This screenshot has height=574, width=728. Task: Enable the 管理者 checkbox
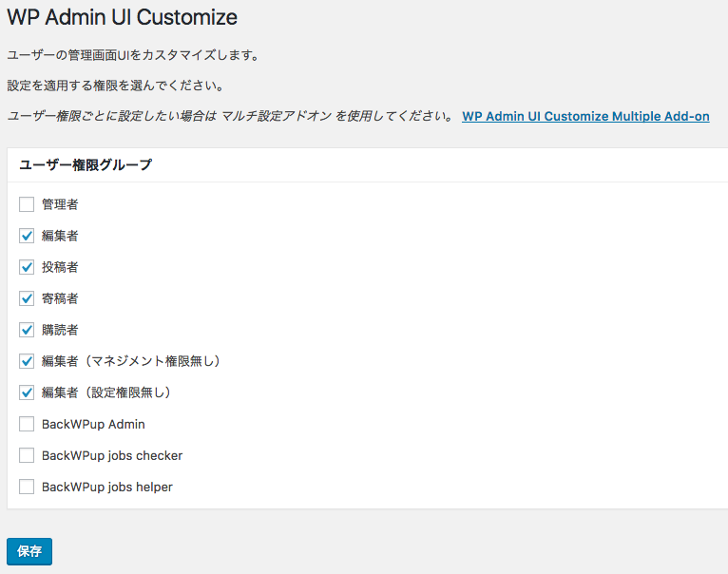[x=27, y=204]
